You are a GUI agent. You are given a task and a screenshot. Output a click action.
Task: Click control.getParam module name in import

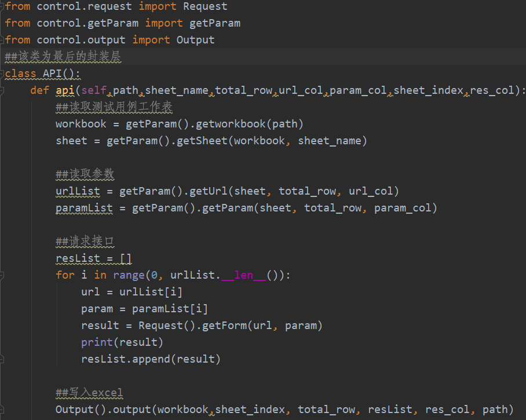pos(87,23)
